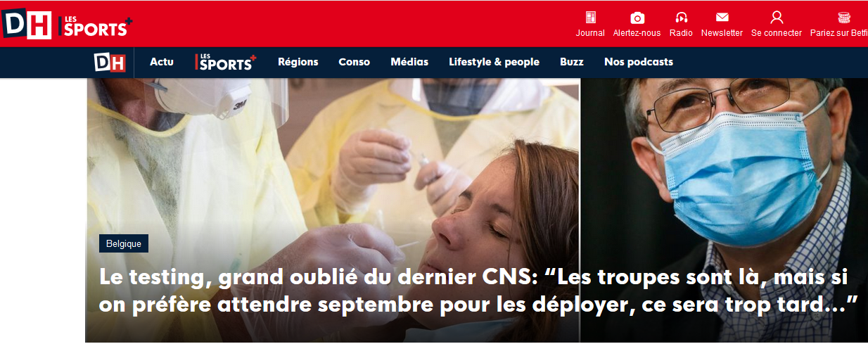Open Les Sports+ logo in top header
868x344 pixels.
[95, 26]
